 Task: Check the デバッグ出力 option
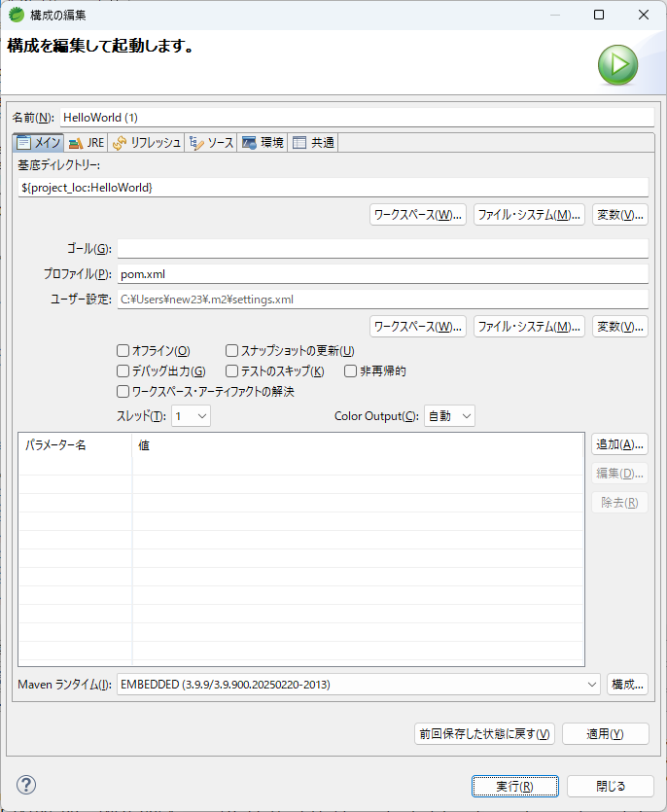click(123, 371)
